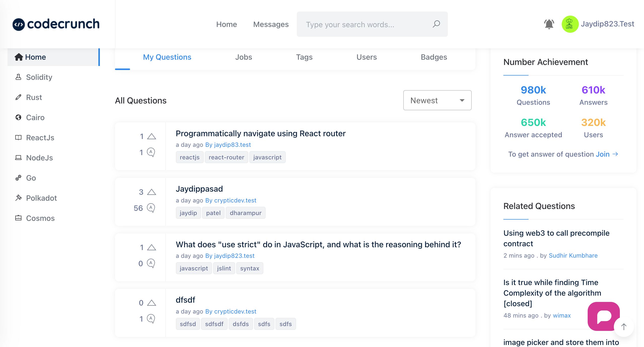Open the "dfsdf" question

pos(185,300)
